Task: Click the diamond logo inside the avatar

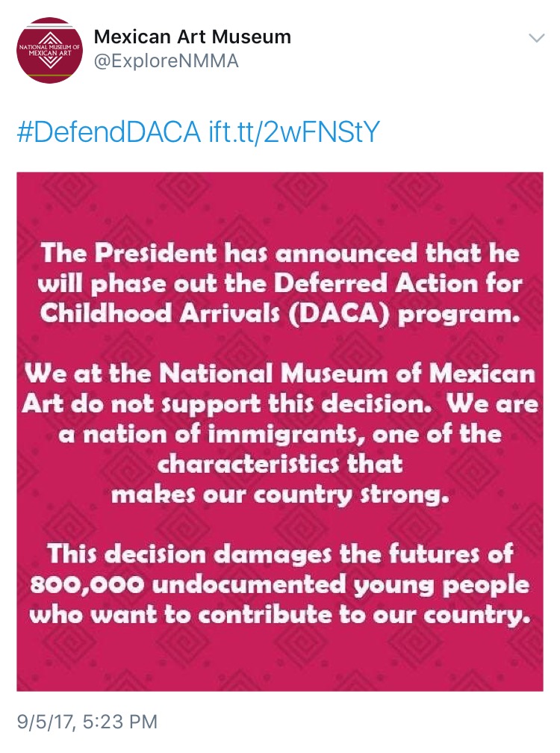Action: coord(50,50)
